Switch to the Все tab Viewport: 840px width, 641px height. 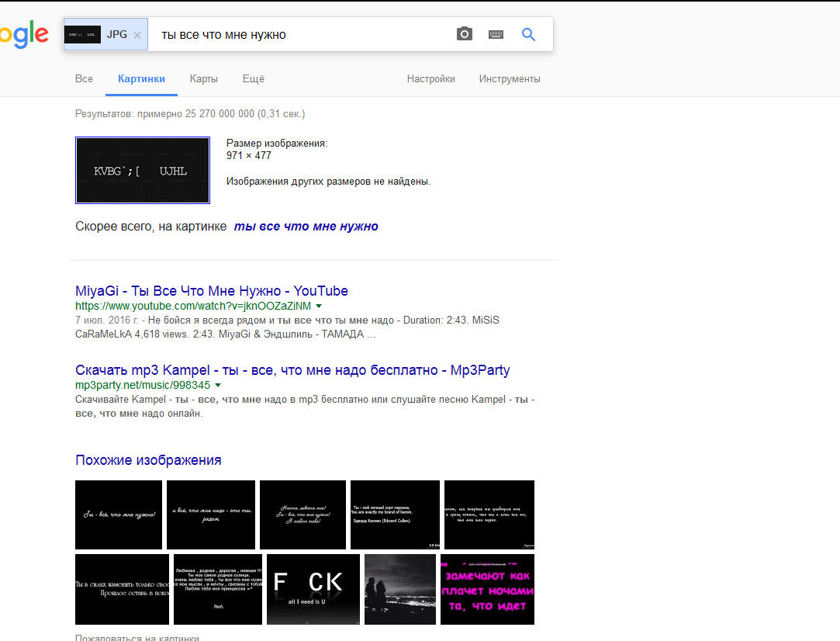(x=84, y=79)
